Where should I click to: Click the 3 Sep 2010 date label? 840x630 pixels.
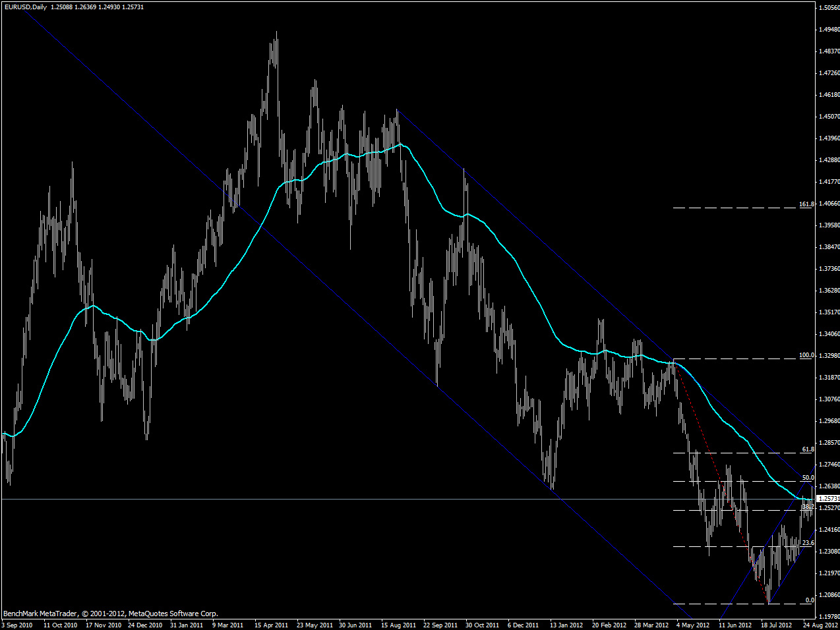point(17,625)
